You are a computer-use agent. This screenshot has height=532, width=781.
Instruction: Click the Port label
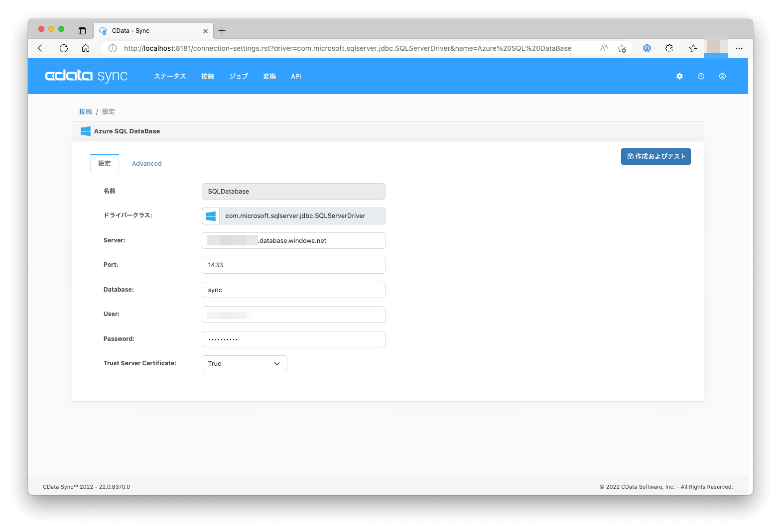click(111, 265)
